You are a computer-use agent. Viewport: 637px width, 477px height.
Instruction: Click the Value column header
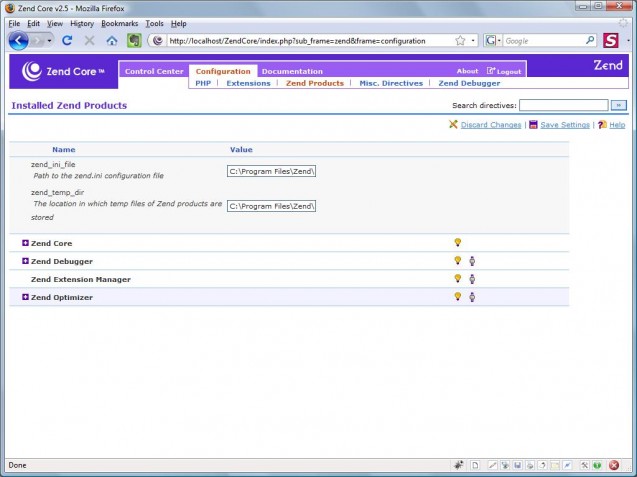tap(241, 150)
